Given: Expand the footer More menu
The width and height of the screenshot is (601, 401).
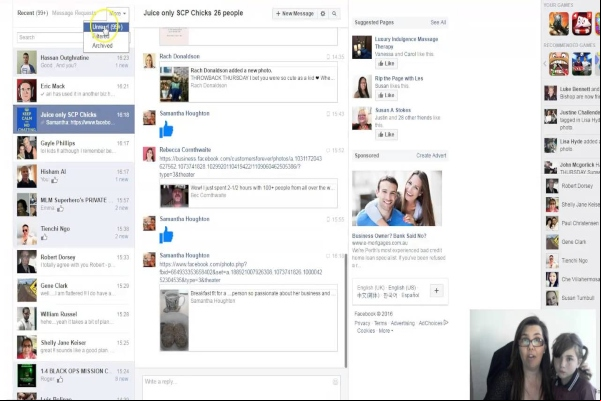Looking at the screenshot, I should coord(386,331).
